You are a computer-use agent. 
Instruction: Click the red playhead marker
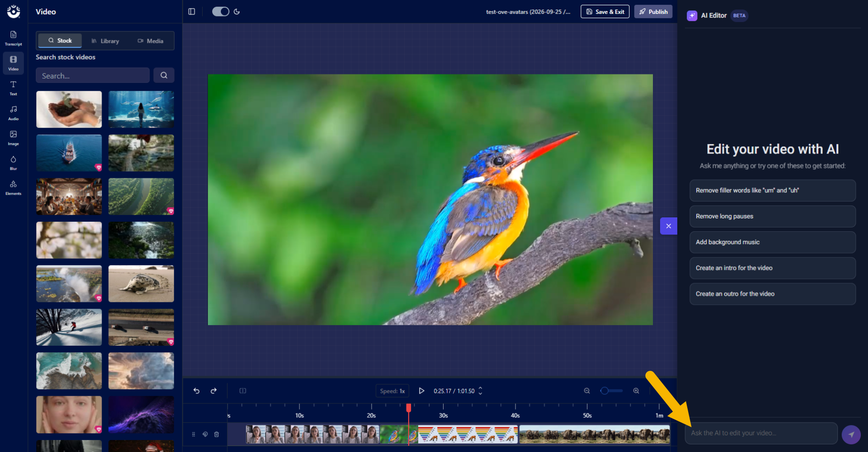(x=409, y=408)
